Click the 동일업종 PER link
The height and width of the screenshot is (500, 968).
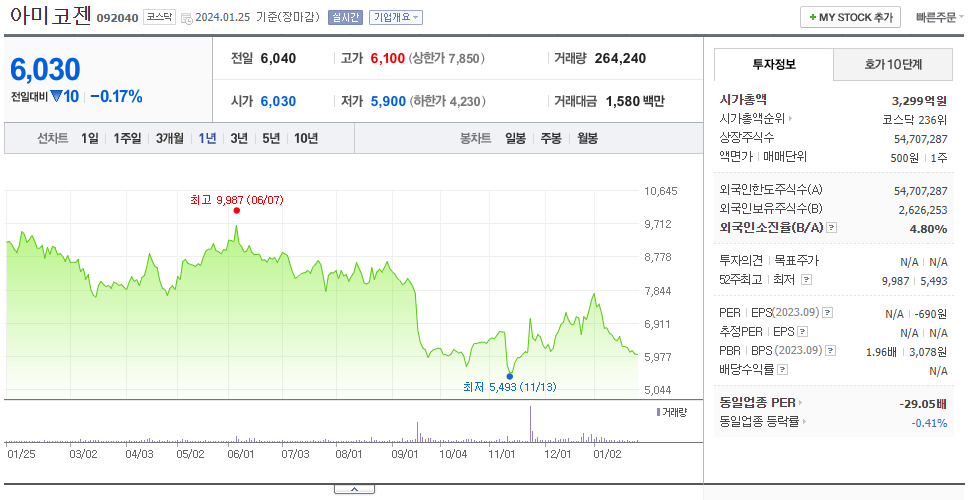click(x=758, y=403)
